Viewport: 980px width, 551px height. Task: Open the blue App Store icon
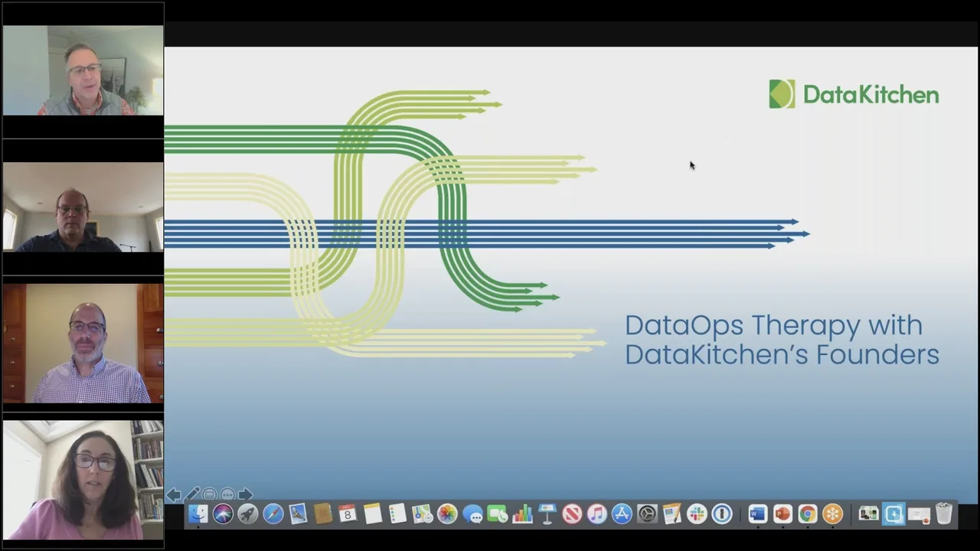[x=622, y=514]
